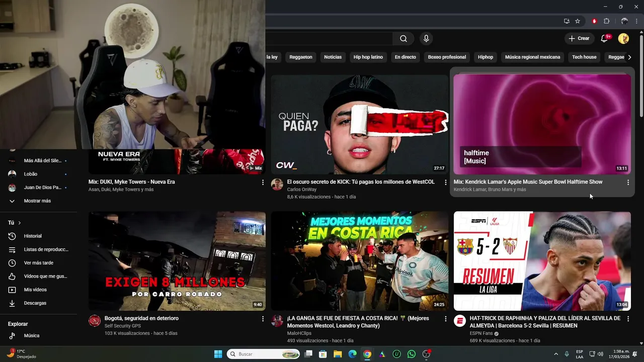
Task: Play Kendrick Lamar halftime thumbnail
Action: pos(542,124)
